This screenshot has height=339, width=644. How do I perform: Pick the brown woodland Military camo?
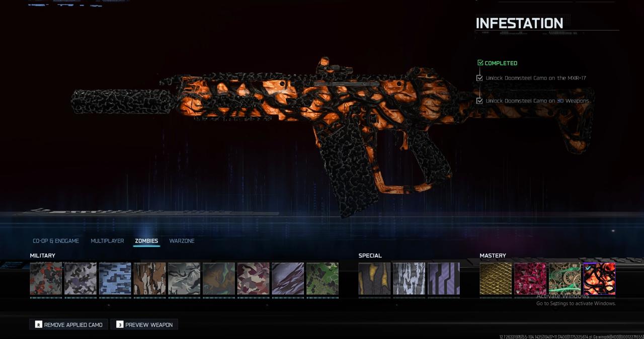(x=149, y=279)
